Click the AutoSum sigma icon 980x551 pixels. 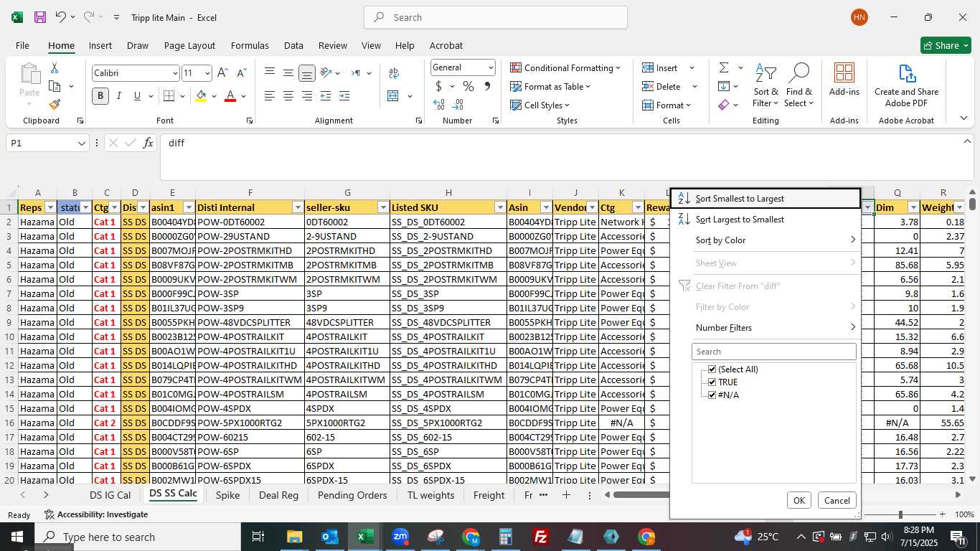[x=723, y=67]
